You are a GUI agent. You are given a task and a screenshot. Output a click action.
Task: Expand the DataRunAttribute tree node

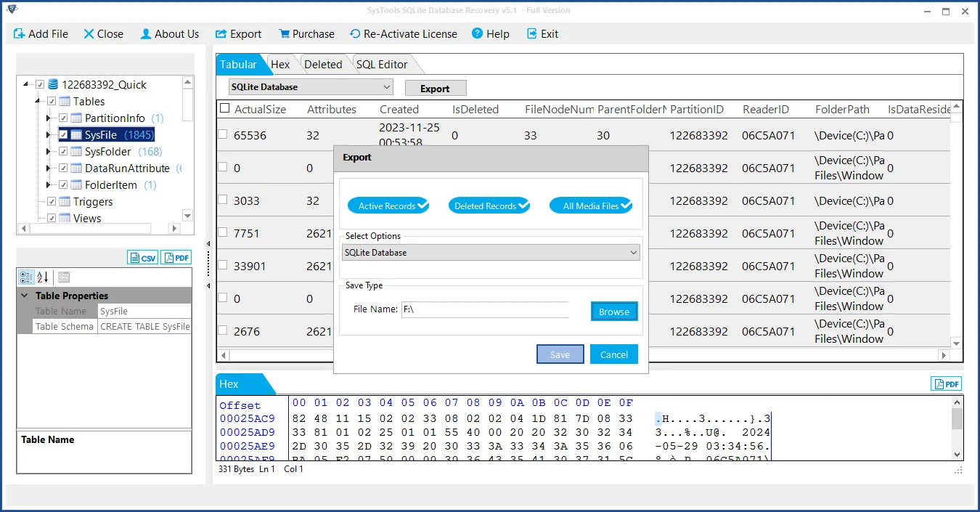click(x=49, y=168)
